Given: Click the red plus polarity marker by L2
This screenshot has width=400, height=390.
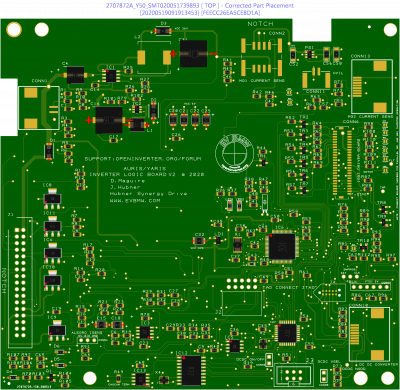Looking at the screenshot, I should pyautogui.click(x=174, y=54).
